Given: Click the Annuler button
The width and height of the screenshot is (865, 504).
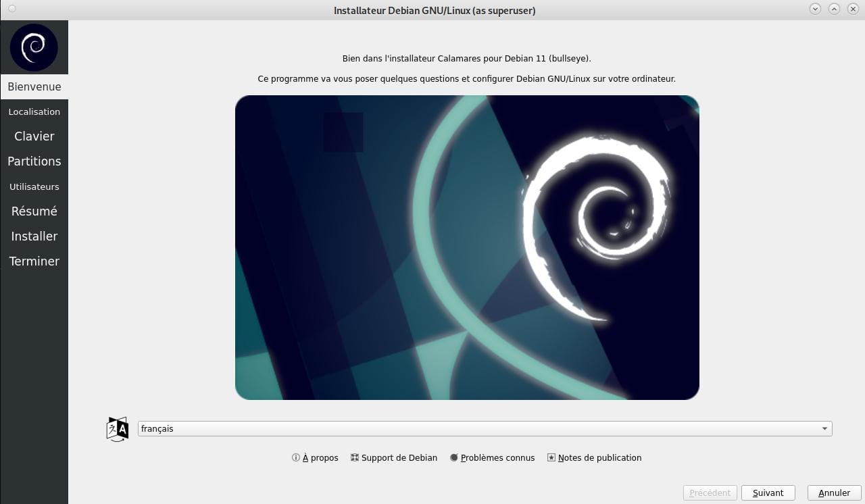Looking at the screenshot, I should (834, 493).
